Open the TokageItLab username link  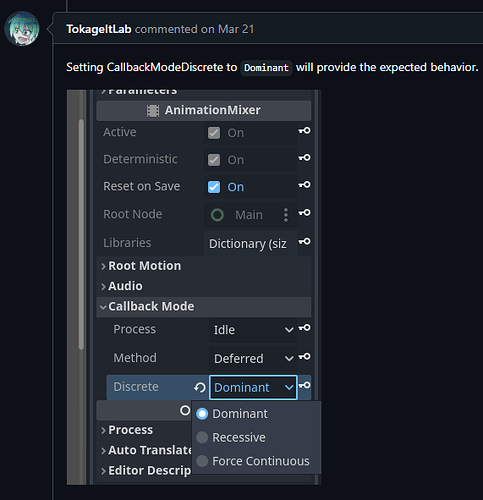pos(99,29)
